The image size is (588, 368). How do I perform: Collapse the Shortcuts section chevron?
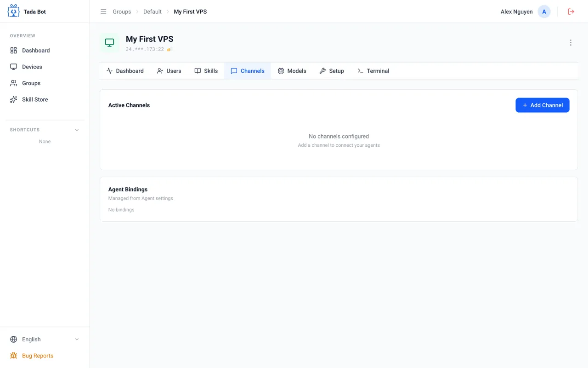[77, 130]
